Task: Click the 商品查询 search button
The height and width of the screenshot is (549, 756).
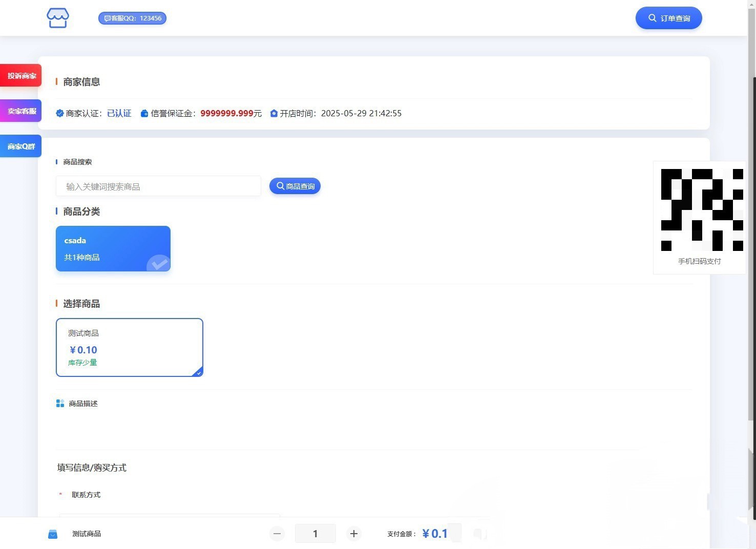Action: [x=295, y=186]
